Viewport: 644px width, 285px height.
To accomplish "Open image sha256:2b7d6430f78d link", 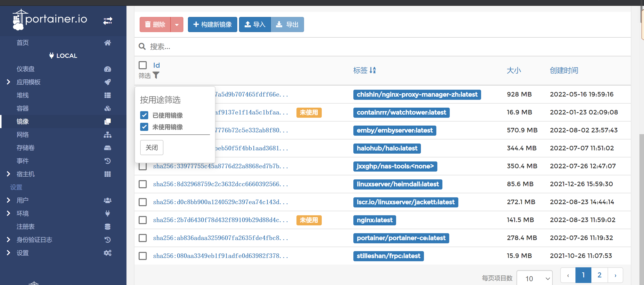I will click(x=221, y=220).
